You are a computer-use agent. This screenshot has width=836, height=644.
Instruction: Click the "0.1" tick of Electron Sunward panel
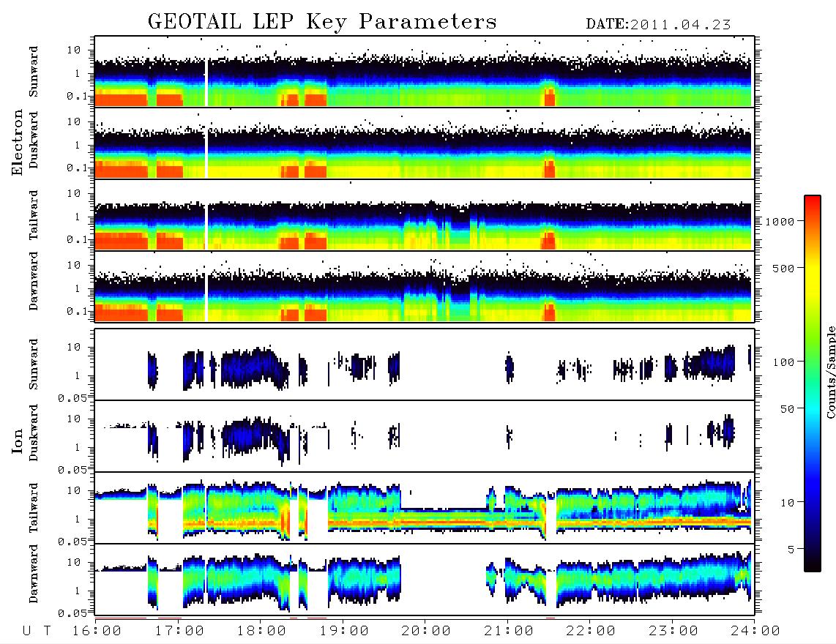(76, 96)
